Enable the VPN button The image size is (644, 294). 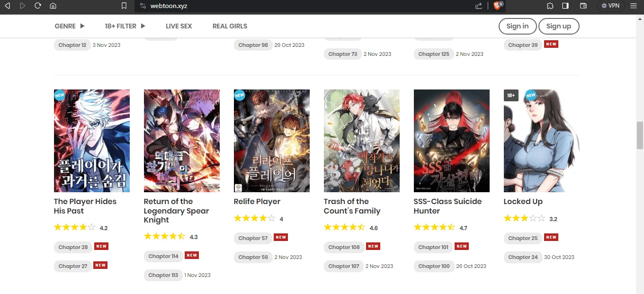pyautogui.click(x=611, y=6)
